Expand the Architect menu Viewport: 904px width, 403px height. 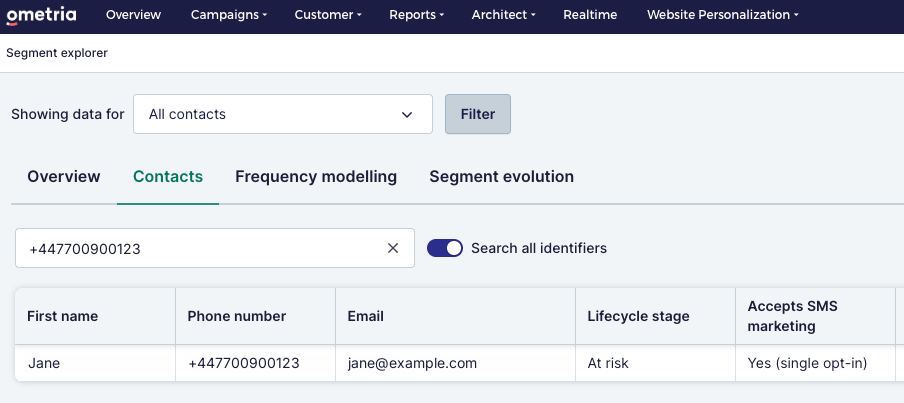pos(503,15)
